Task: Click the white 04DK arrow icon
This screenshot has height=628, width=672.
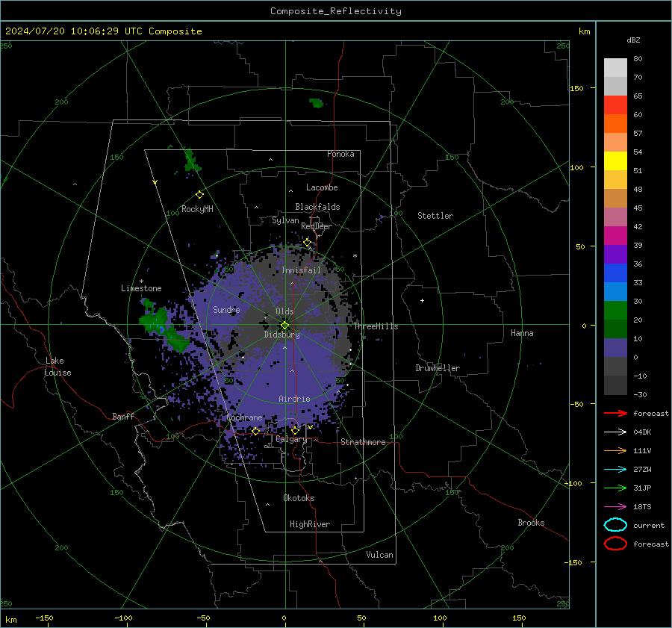Action: (615, 432)
